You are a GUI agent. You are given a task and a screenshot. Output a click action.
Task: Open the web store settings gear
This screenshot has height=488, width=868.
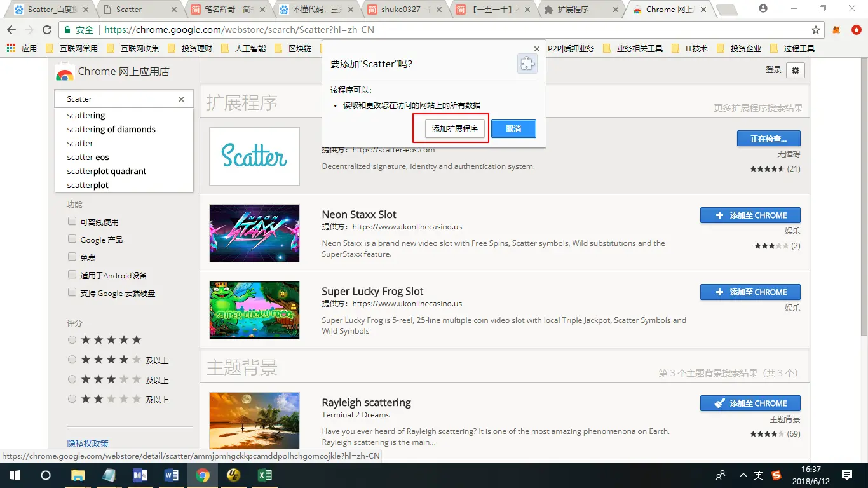pyautogui.click(x=796, y=71)
